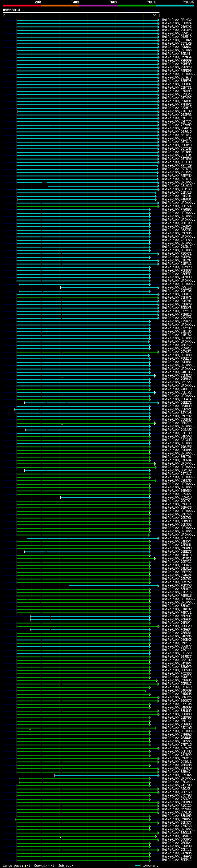Select the UniRef100_A9TT29 label
197x868 pixels.
[x=177, y=165]
